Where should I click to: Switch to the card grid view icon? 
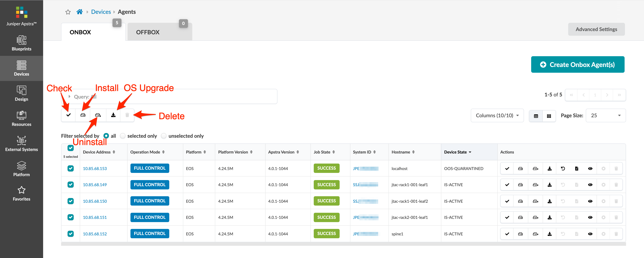[x=549, y=116]
